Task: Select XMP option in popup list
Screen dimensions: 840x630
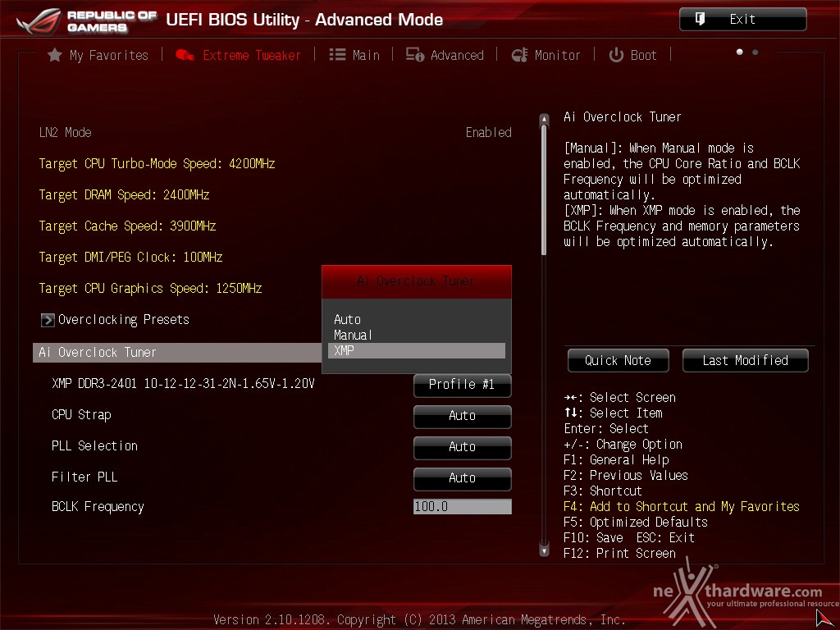Action: [416, 350]
